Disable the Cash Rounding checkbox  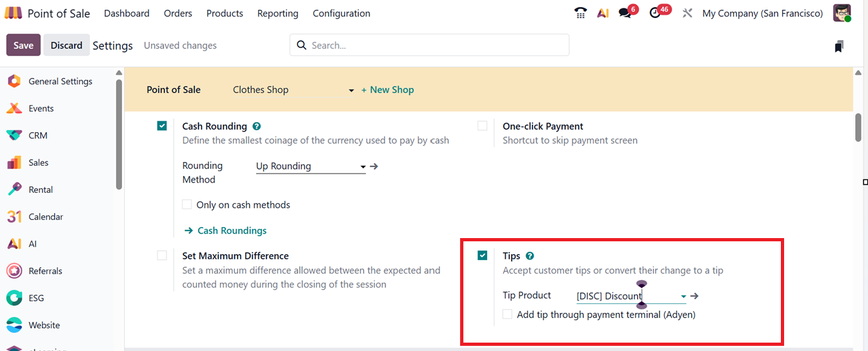click(162, 126)
